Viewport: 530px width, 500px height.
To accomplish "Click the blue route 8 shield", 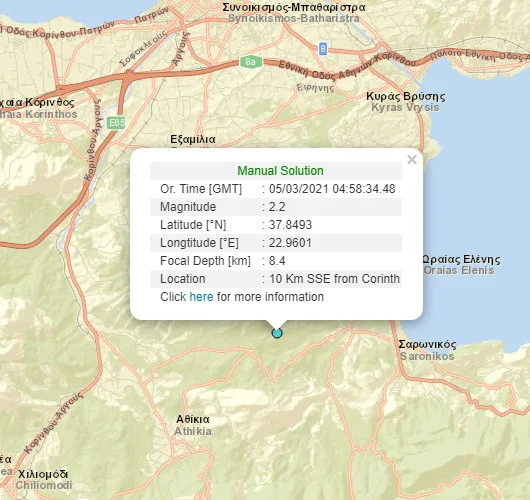I will [323, 49].
